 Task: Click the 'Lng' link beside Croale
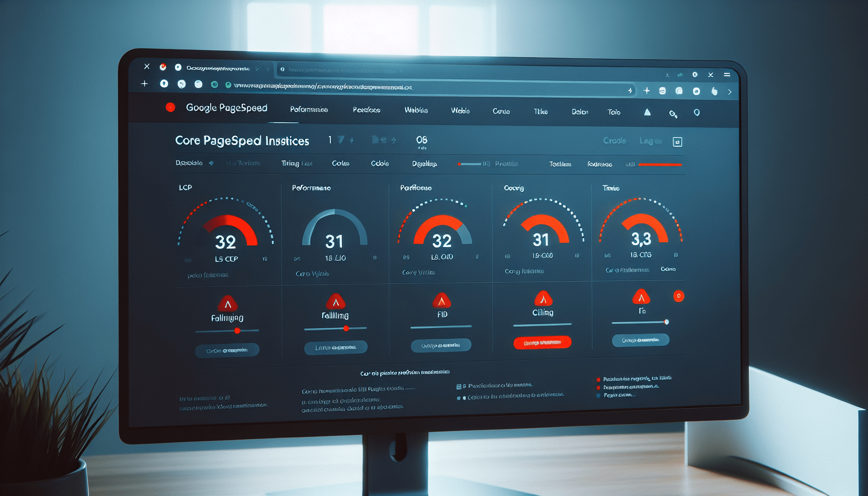coord(651,141)
